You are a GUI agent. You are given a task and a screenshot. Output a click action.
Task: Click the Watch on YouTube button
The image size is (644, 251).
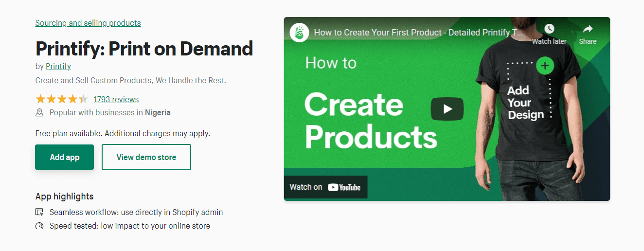point(325,187)
